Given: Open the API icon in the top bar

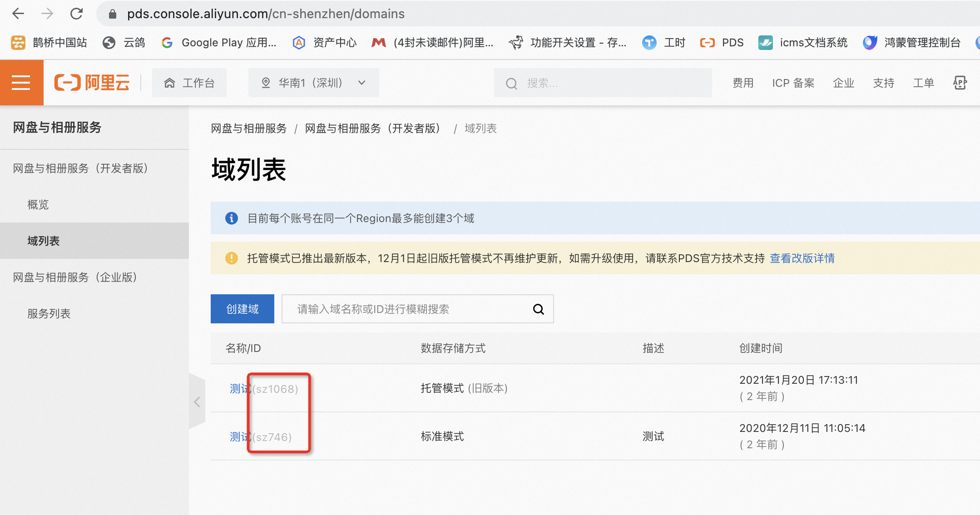Looking at the screenshot, I should pyautogui.click(x=960, y=83).
